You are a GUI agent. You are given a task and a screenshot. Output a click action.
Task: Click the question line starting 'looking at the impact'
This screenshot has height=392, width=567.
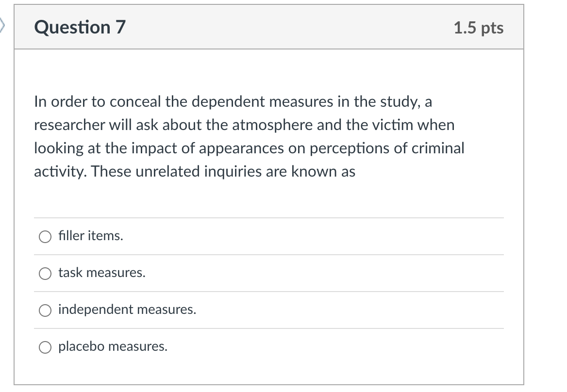(x=249, y=148)
